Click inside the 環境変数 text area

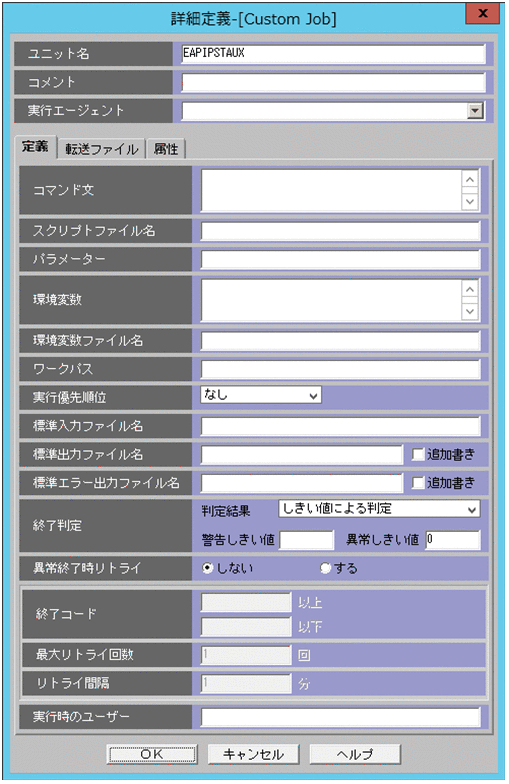[x=332, y=300]
